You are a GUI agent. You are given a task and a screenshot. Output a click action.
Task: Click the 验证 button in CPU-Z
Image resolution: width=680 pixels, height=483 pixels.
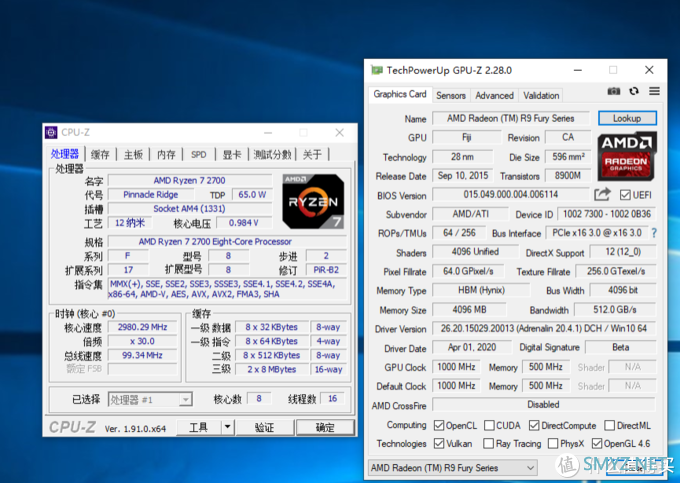(x=265, y=428)
